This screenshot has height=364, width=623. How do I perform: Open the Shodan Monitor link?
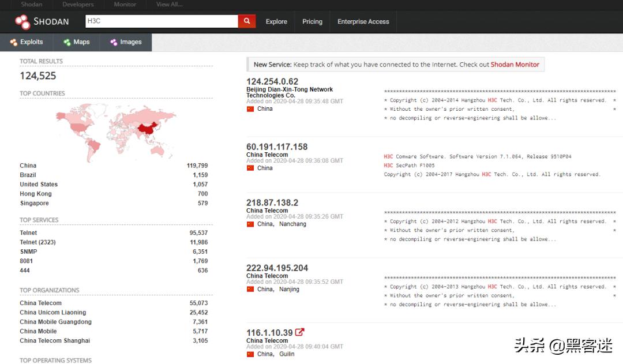point(515,65)
